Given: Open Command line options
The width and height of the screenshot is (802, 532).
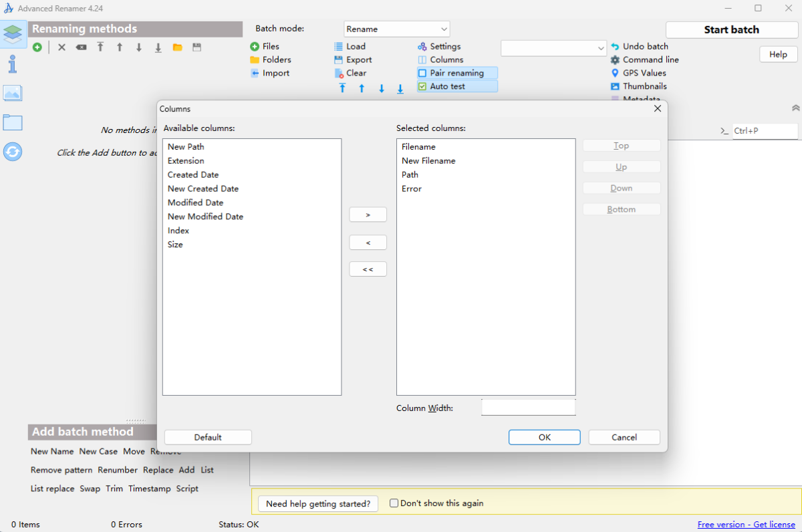Looking at the screenshot, I should point(645,59).
